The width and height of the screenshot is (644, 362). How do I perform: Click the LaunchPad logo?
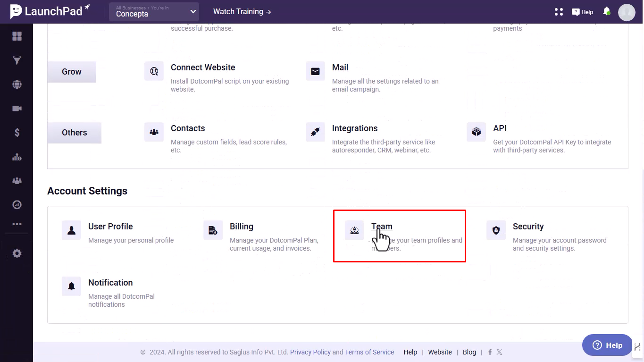(50, 11)
